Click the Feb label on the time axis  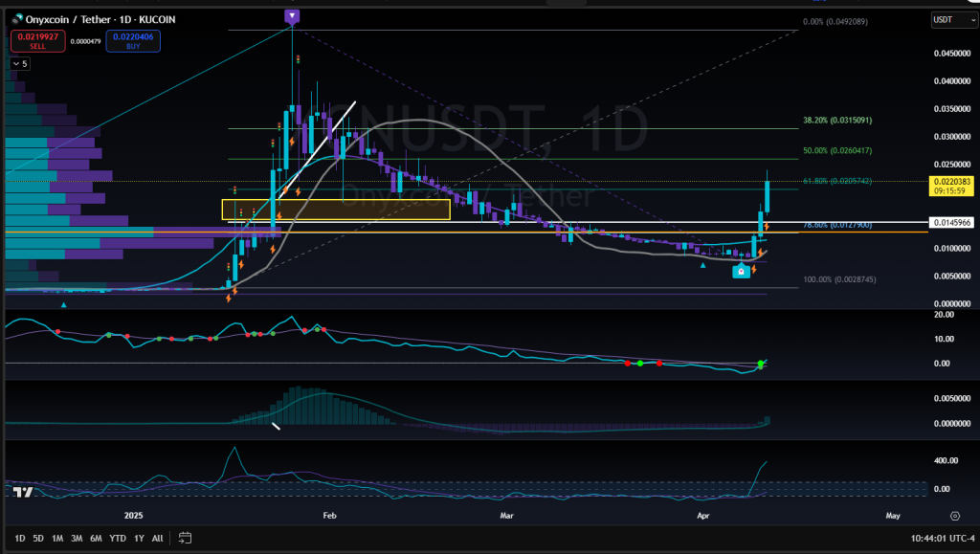click(x=329, y=516)
